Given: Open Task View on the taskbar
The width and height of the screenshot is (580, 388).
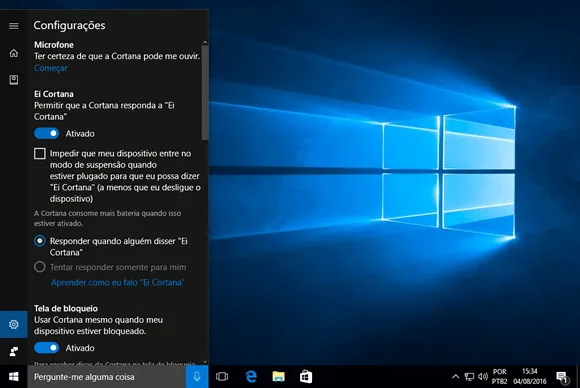Looking at the screenshot, I should 222,377.
